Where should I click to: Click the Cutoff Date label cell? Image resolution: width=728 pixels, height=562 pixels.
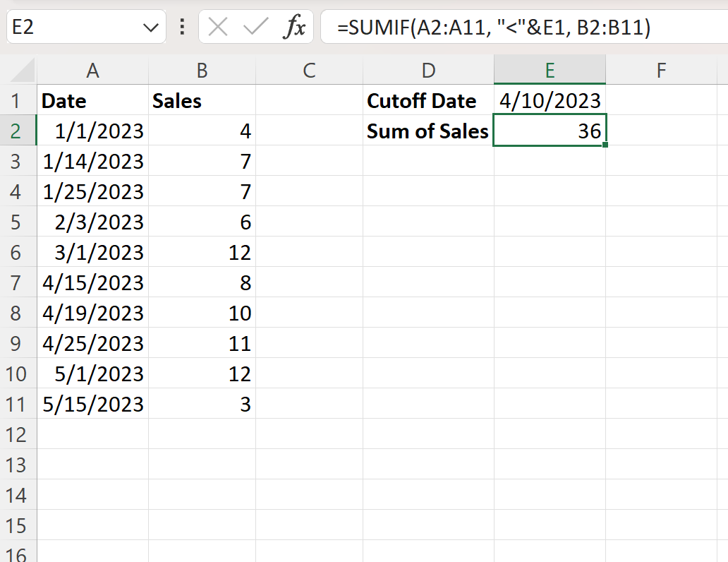[x=428, y=100]
